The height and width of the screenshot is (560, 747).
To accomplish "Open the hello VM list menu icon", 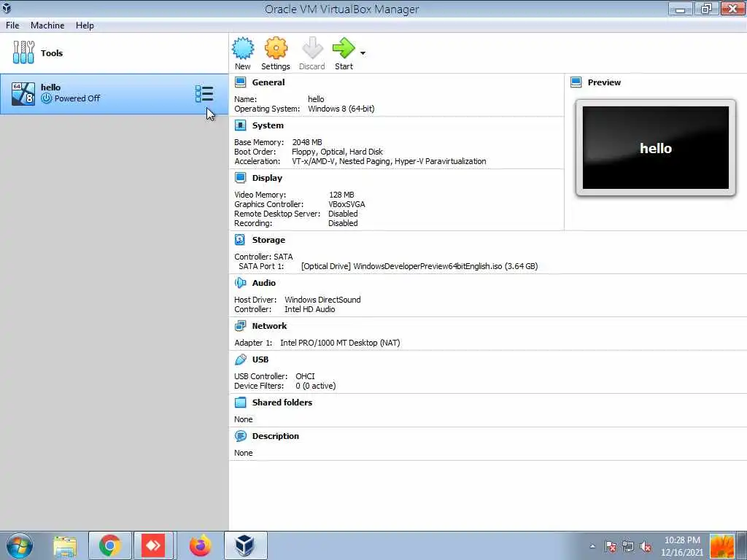I will (x=204, y=94).
